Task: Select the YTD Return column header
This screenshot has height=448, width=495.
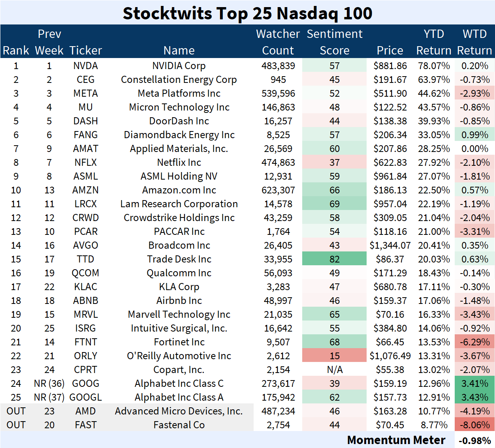Action: [x=433, y=42]
